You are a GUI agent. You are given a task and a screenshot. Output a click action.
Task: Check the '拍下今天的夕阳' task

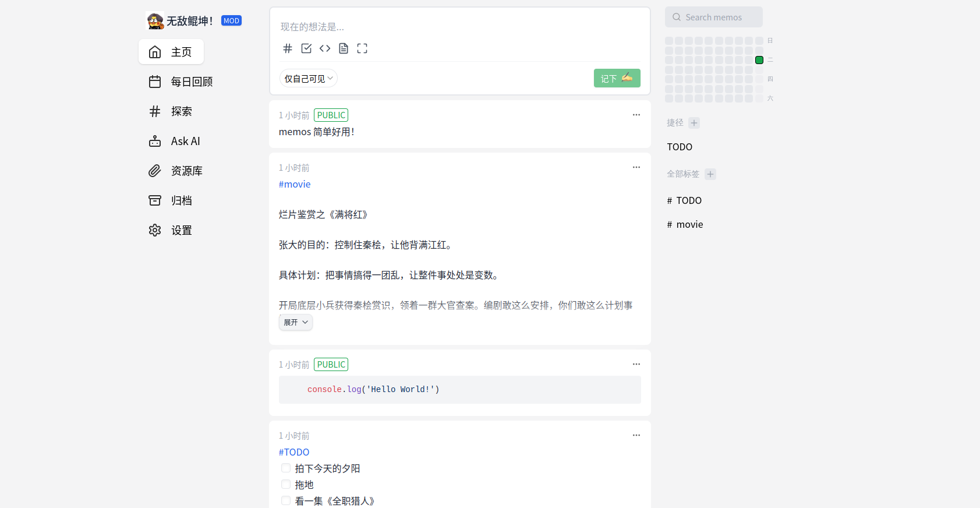286,468
